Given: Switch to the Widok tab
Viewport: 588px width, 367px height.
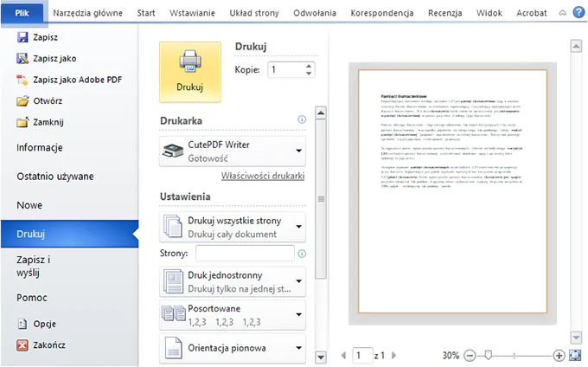Looking at the screenshot, I should [x=489, y=13].
